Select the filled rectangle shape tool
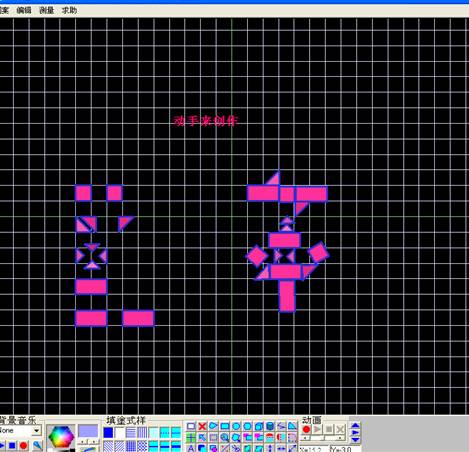The width and height of the screenshot is (469, 452). [225, 426]
